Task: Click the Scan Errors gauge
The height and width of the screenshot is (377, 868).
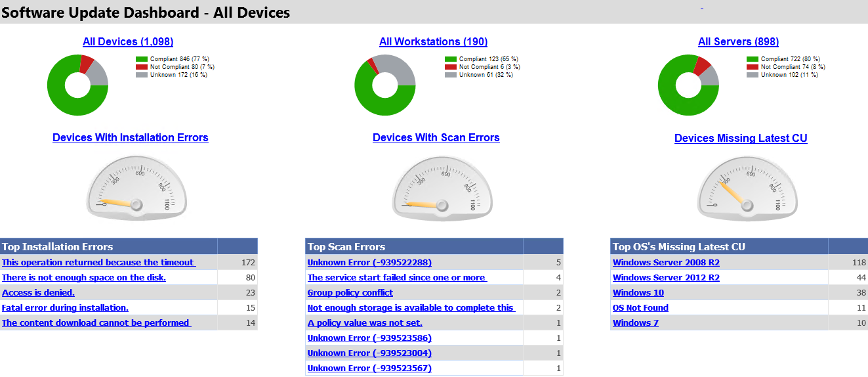Action: point(442,188)
